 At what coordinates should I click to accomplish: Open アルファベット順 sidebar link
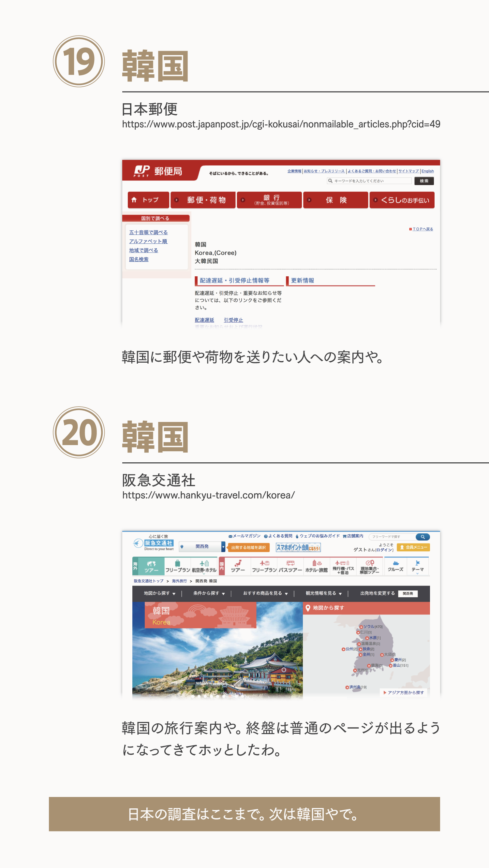tap(148, 241)
